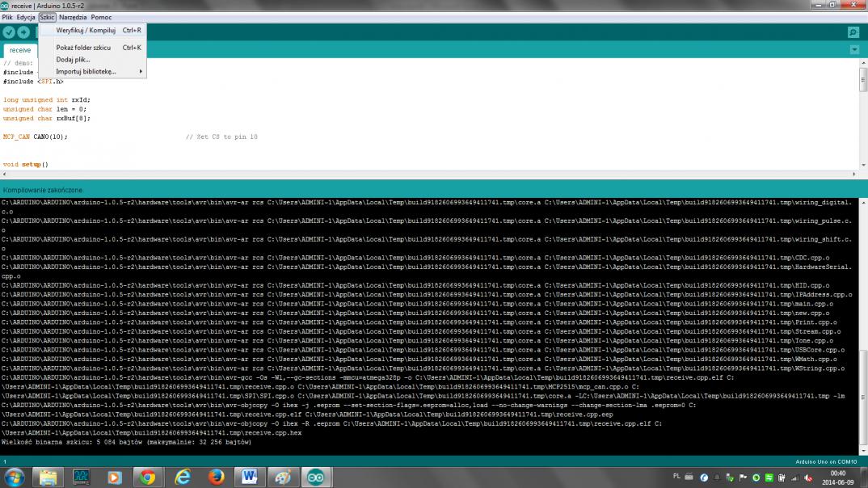Click the network signal tray icon
This screenshot has height=488, width=868.
point(795,477)
